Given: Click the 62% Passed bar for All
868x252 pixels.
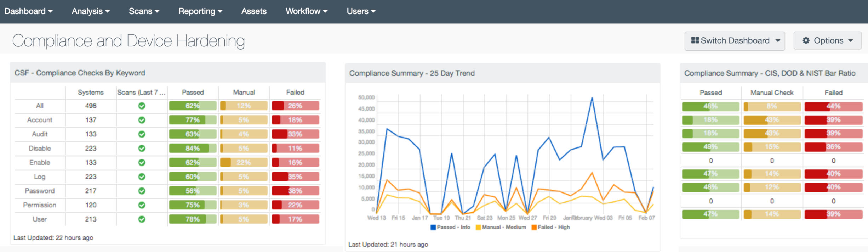Looking at the screenshot, I should point(193,106).
